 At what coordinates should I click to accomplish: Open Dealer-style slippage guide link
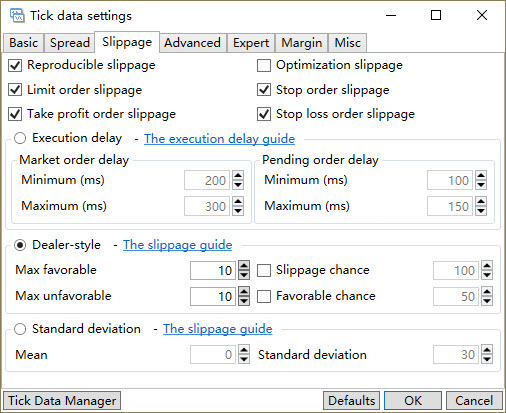[x=177, y=245]
